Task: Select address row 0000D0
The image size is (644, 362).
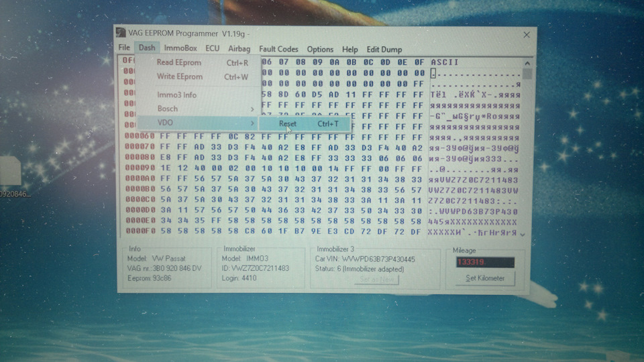Action: point(140,210)
